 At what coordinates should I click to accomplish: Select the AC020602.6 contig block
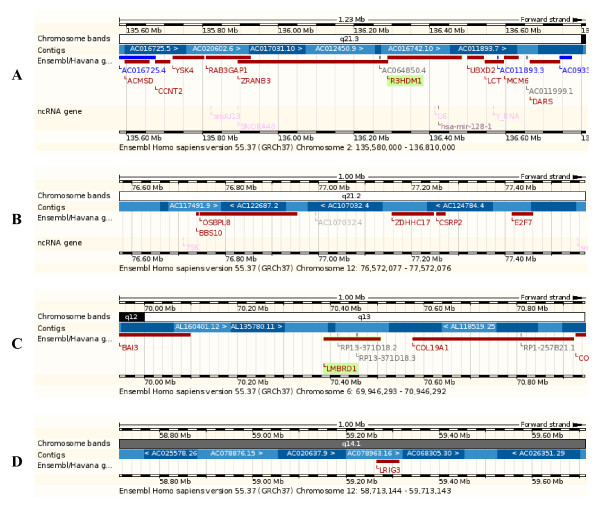217,49
